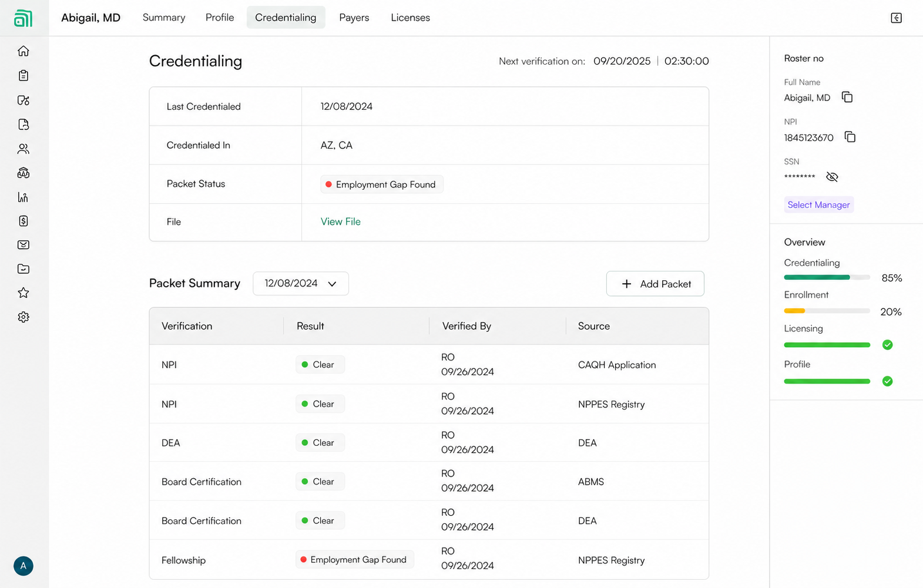Open the people/users sidebar icon
The width and height of the screenshot is (923, 588).
24,149
